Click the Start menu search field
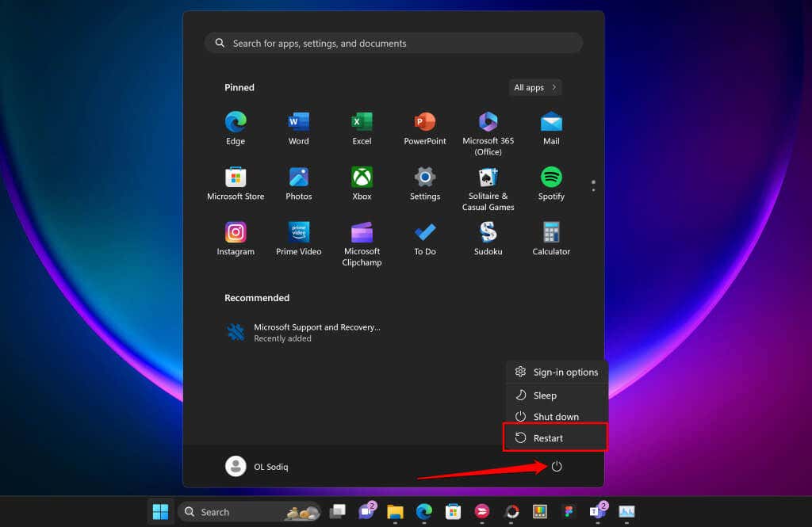Screen dimensions: 812x527 [393, 44]
